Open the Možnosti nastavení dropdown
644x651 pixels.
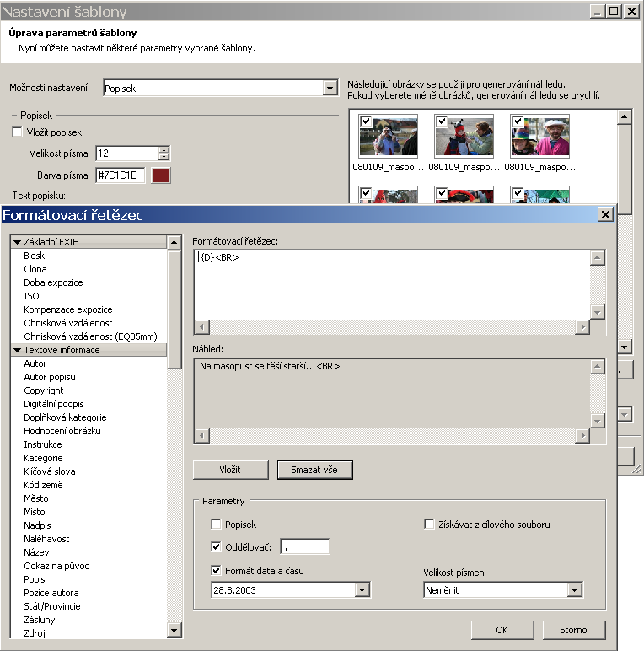tap(330, 89)
